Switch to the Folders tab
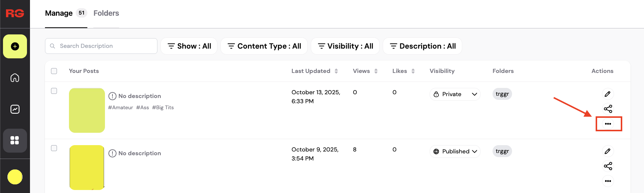The height and width of the screenshot is (193, 644). [106, 13]
